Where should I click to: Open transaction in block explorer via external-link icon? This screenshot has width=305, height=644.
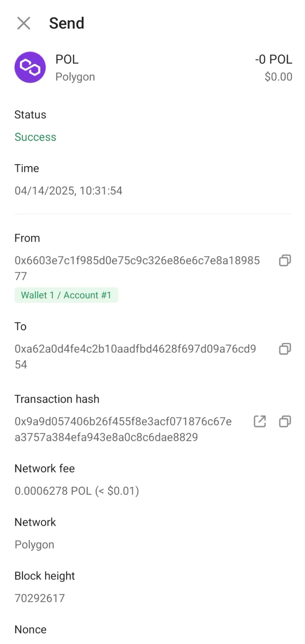click(x=259, y=421)
